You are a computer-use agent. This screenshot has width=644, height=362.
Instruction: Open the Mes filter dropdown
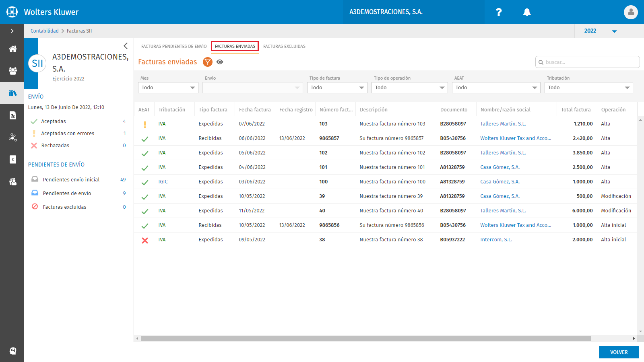168,88
